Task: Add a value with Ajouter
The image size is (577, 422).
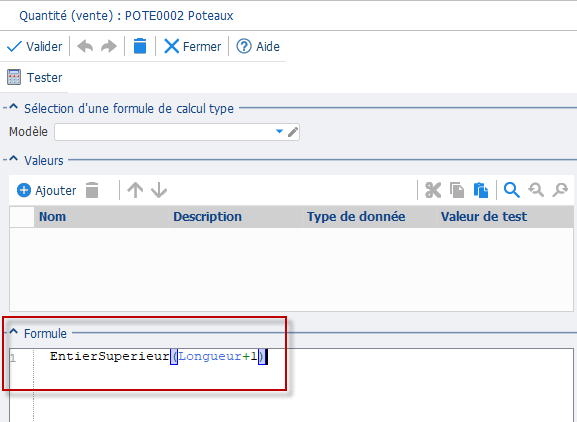Action: pos(46,190)
